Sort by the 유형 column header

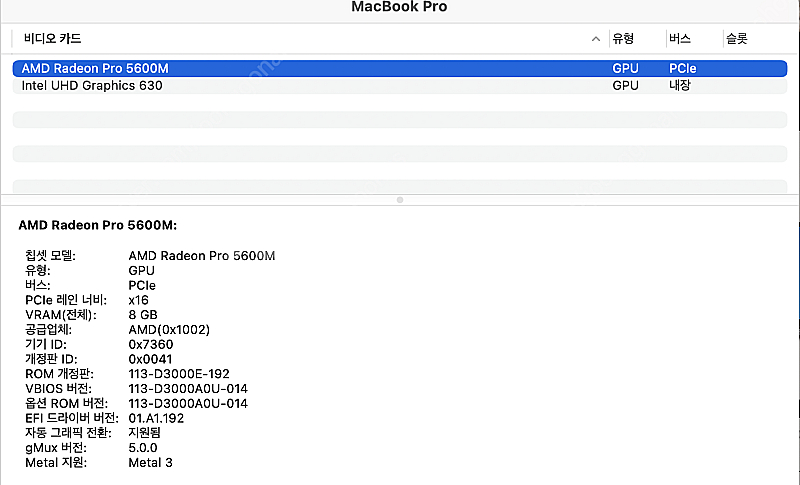point(623,39)
